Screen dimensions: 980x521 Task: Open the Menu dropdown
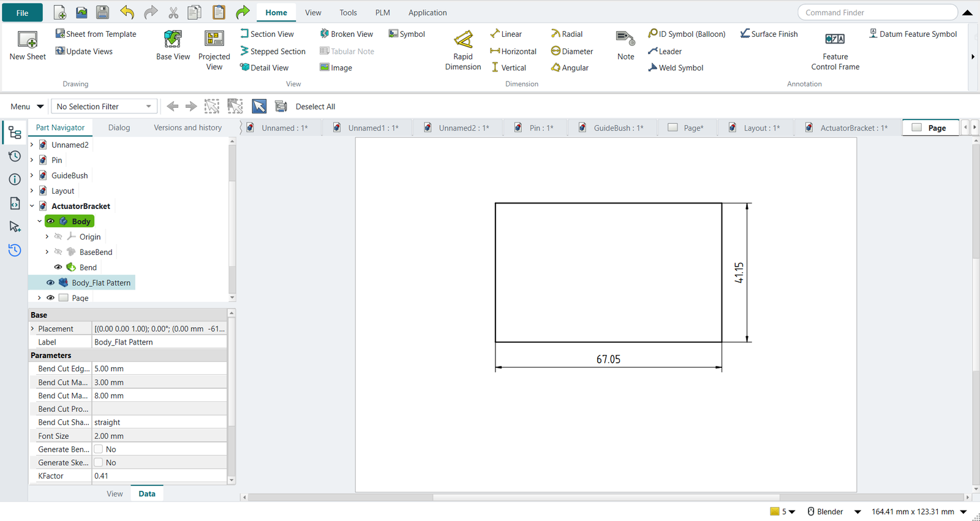pyautogui.click(x=27, y=107)
